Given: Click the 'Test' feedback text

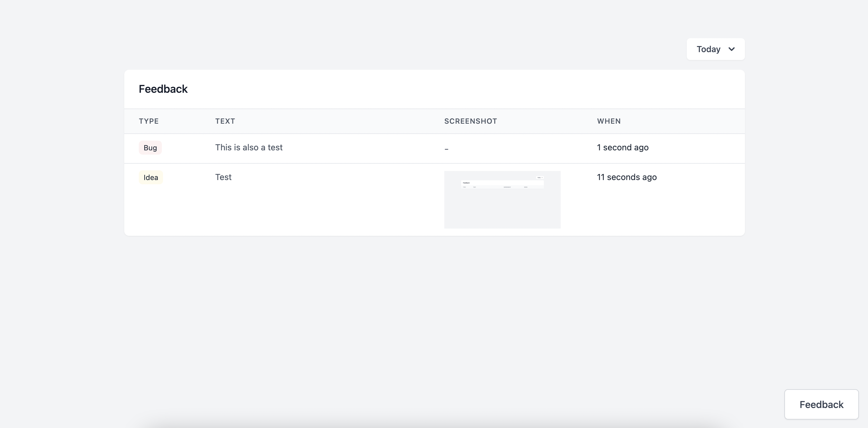Looking at the screenshot, I should pyautogui.click(x=223, y=177).
